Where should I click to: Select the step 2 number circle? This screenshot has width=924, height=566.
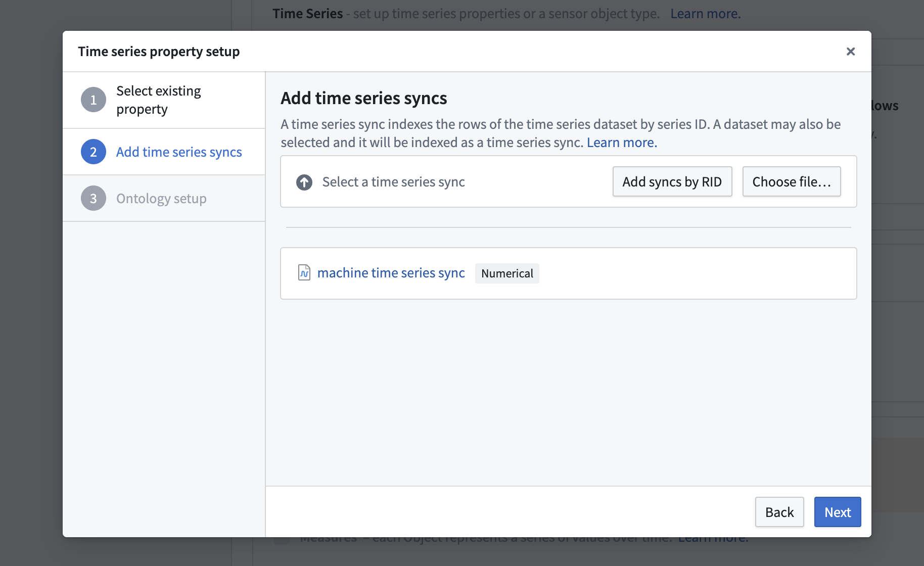[94, 152]
